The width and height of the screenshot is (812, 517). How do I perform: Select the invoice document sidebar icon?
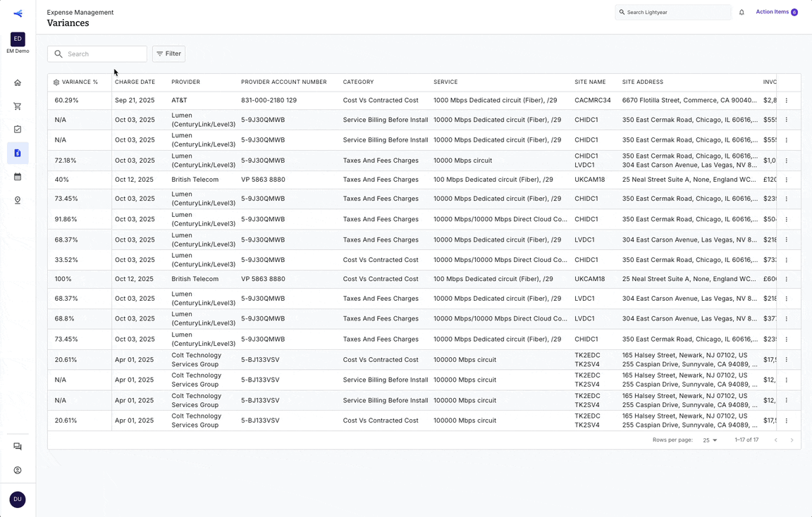18,153
